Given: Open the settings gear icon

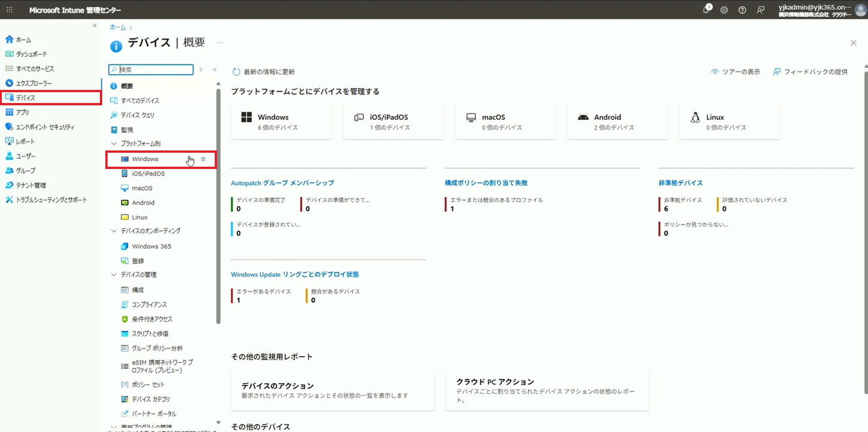Looking at the screenshot, I should pyautogui.click(x=724, y=10).
